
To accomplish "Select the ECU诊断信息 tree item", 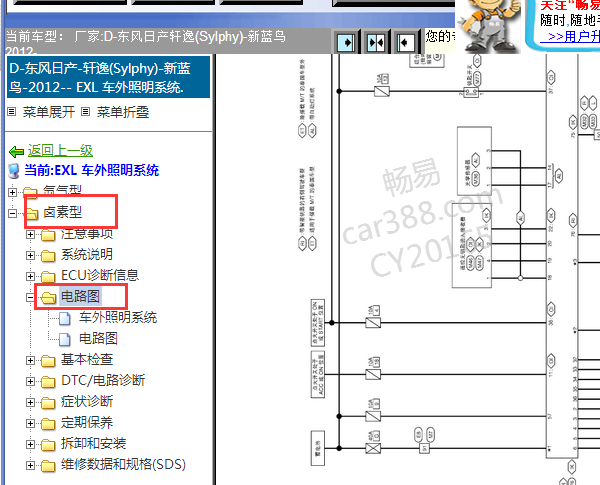I will [x=99, y=275].
